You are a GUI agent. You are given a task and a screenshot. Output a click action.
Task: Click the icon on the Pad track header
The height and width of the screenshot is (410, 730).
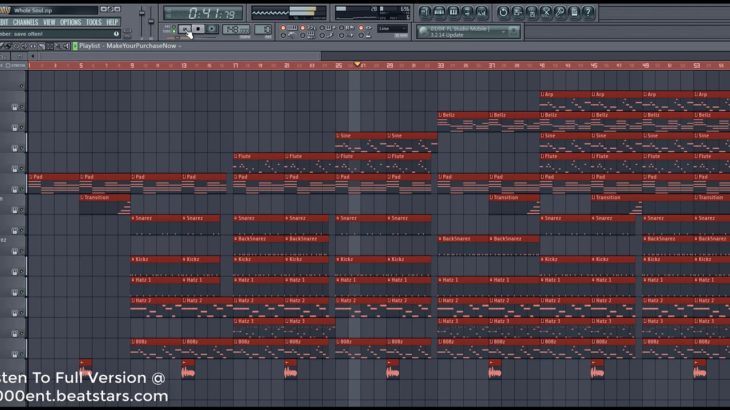[x=15, y=189]
